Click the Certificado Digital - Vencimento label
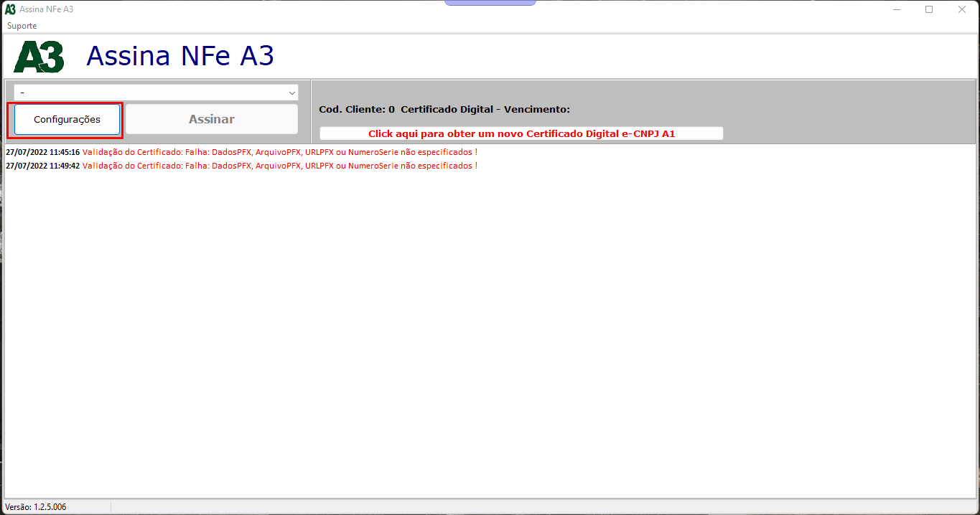This screenshot has width=980, height=515. [x=485, y=110]
